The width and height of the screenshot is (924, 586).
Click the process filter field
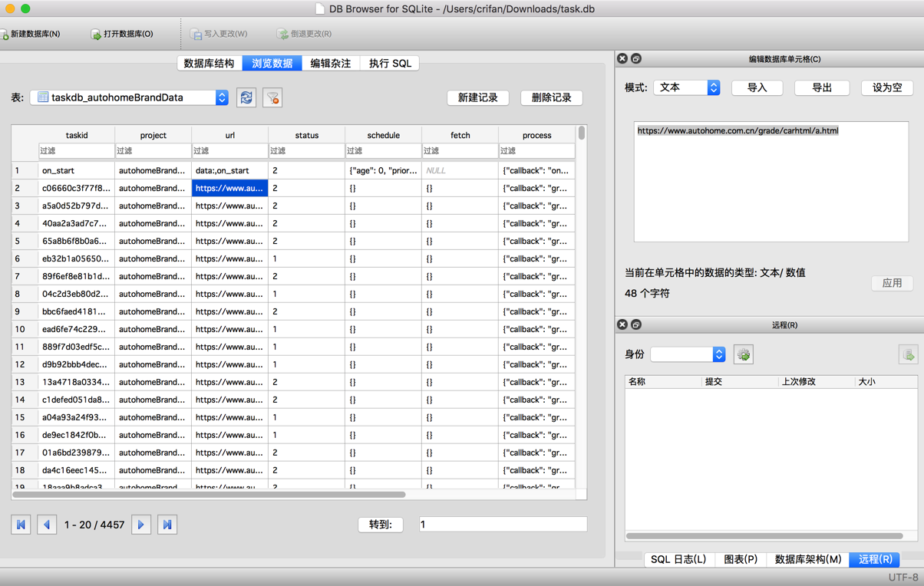click(537, 151)
